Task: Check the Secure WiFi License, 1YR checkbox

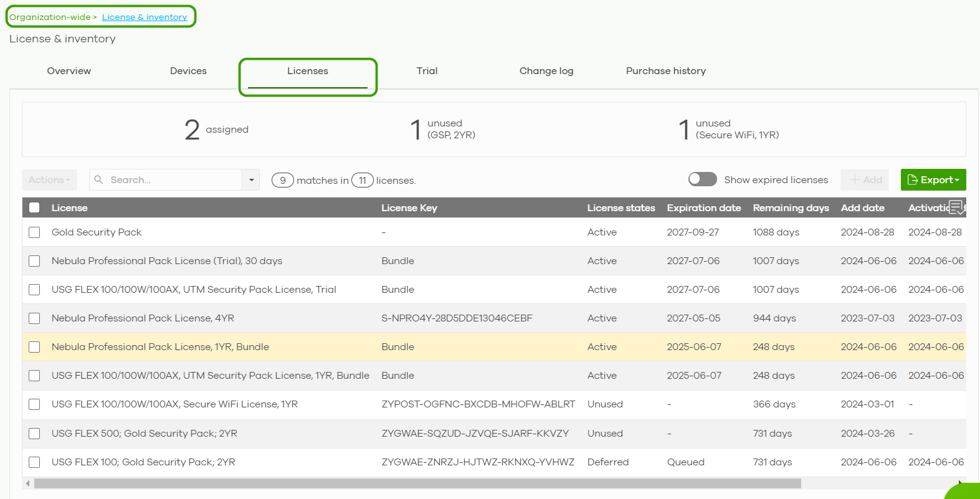Action: (x=34, y=404)
